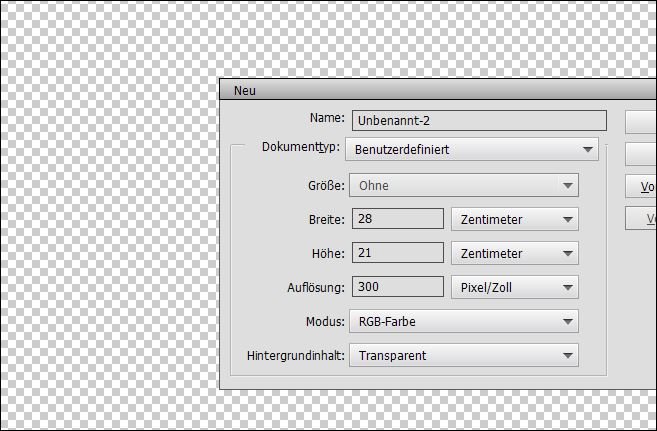
Task: Click the Breite value field
Action: point(396,219)
